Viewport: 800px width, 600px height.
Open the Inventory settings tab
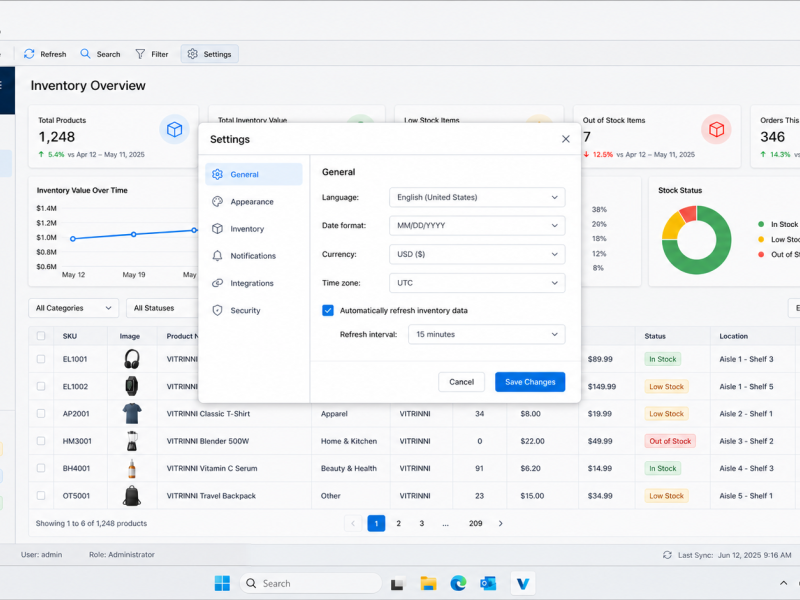pyautogui.click(x=254, y=229)
